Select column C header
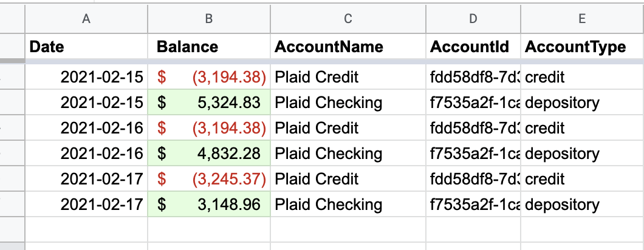644x250 pixels. coord(348,19)
